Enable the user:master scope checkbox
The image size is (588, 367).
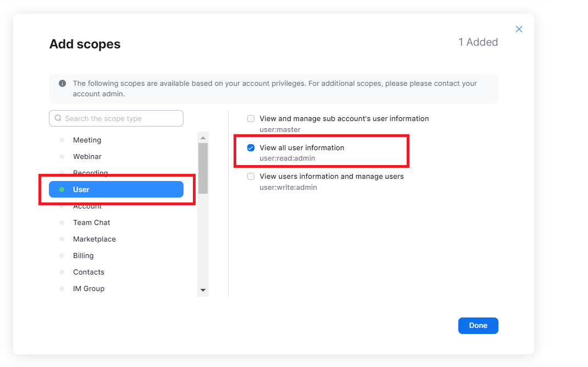(251, 119)
